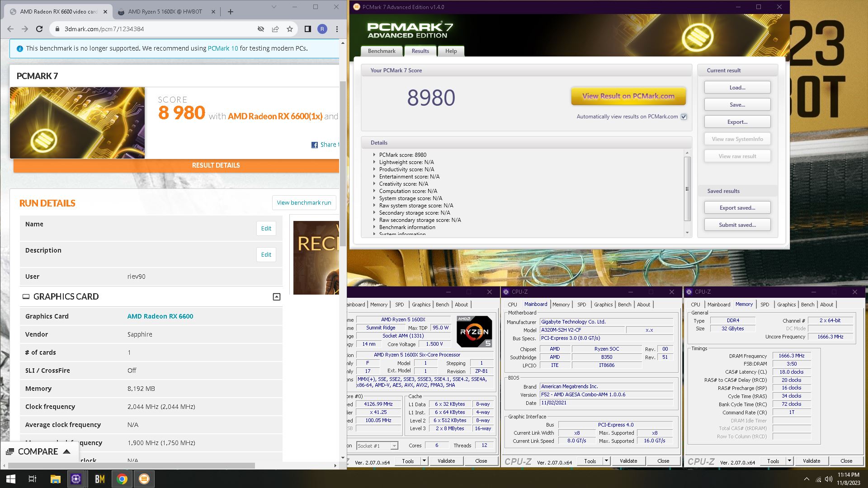Click Export saved... button

click(737, 208)
